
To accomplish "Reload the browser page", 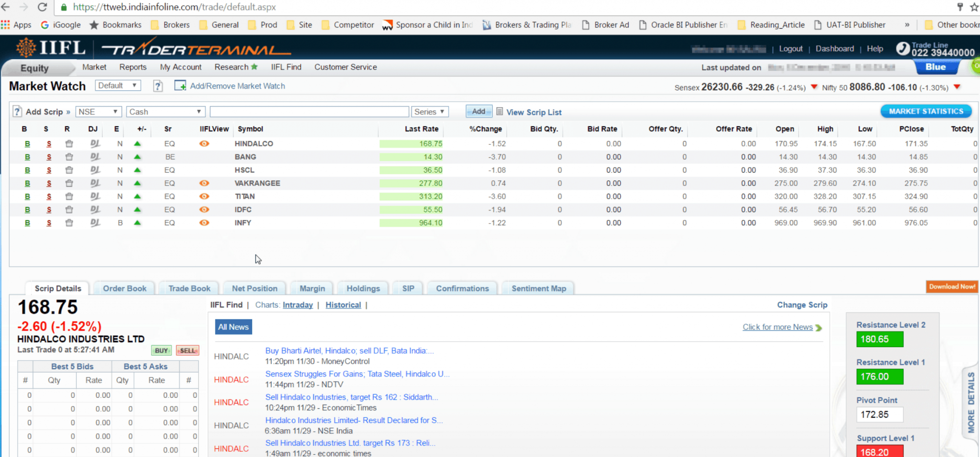I will [43, 7].
